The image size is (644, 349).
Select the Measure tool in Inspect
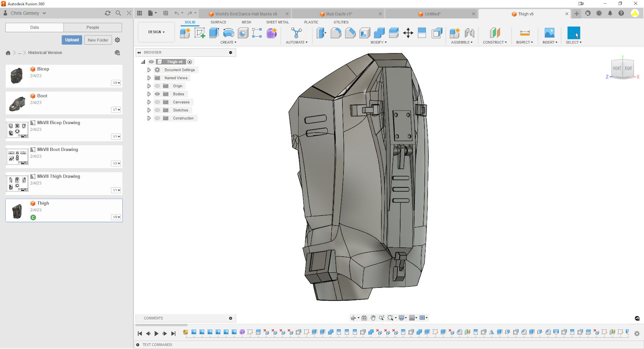point(524,33)
